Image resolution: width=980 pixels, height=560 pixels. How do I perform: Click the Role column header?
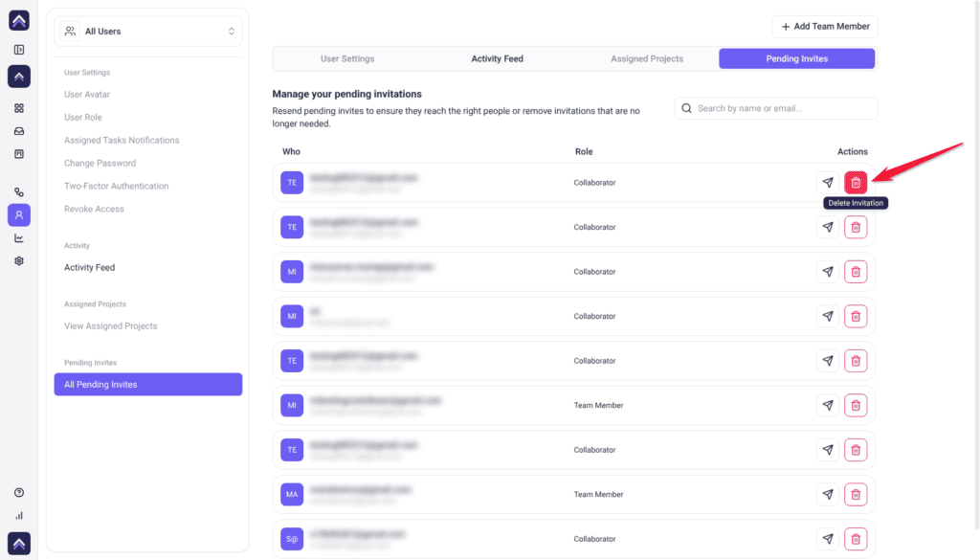[x=584, y=152]
